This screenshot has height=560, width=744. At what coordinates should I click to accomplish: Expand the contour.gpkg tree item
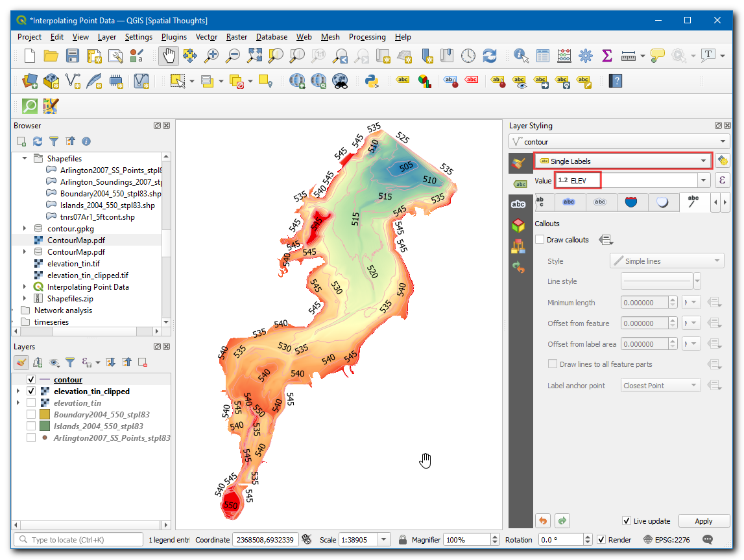coord(25,228)
